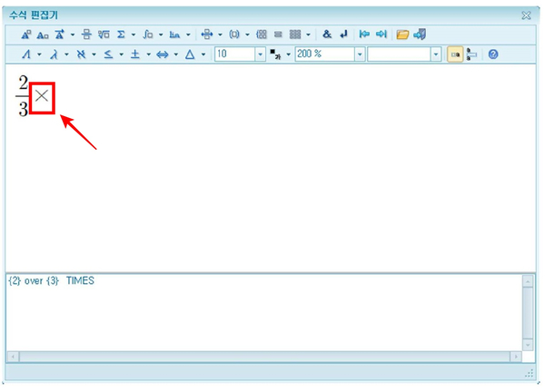Expand the decoration symbols dropdown arrow
The image size is (545, 392).
(x=73, y=34)
